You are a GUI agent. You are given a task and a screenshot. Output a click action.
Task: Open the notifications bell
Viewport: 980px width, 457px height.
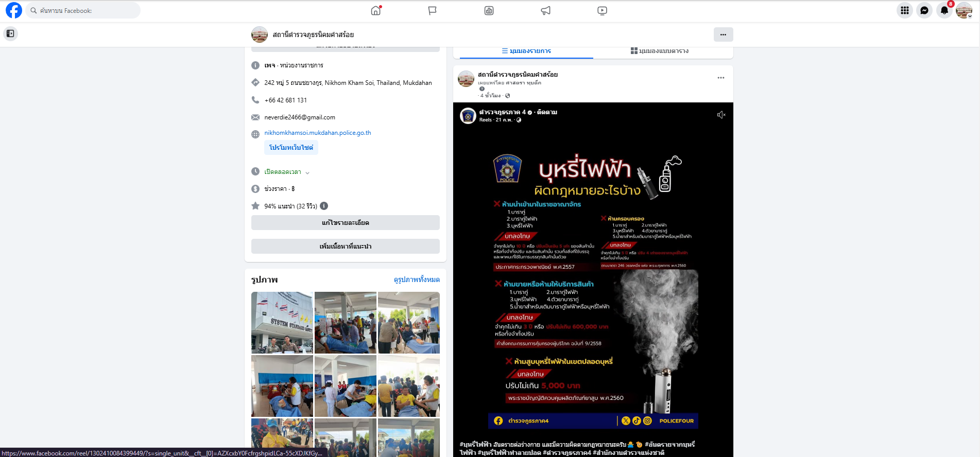944,10
